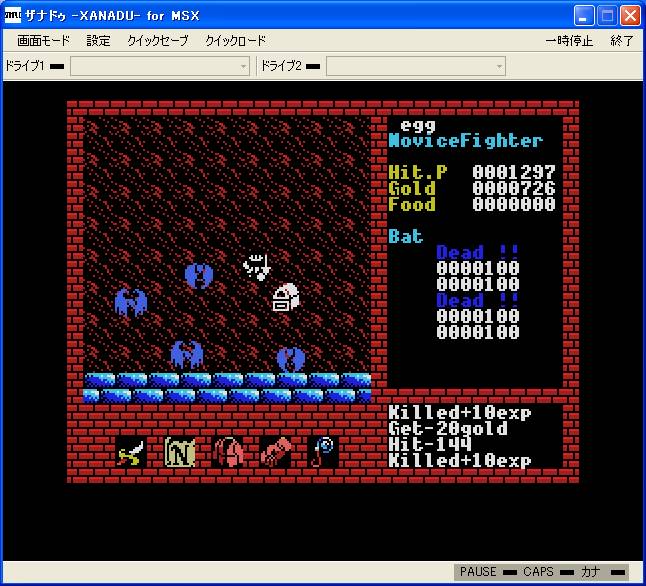This screenshot has height=586, width=646.
Task: Click the Get-20gold log line
Action: point(448,429)
